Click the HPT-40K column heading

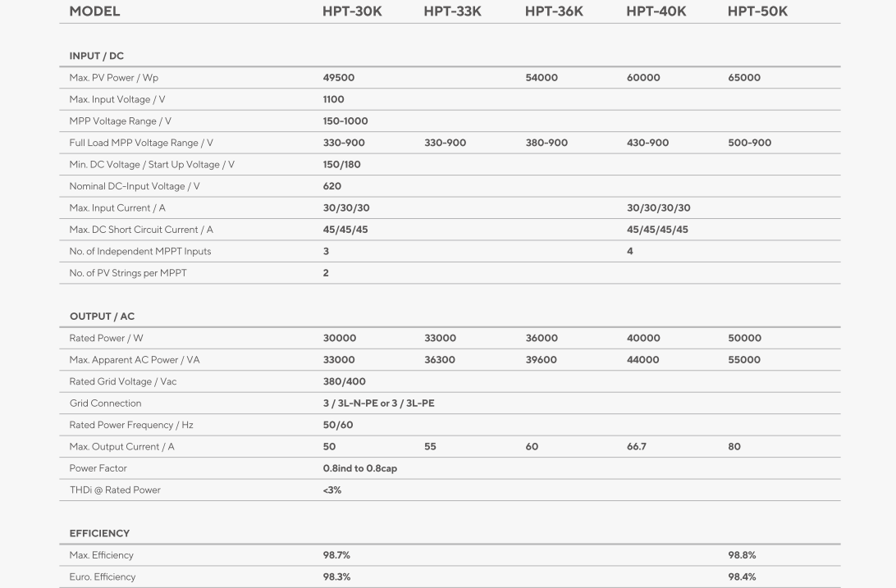point(656,11)
